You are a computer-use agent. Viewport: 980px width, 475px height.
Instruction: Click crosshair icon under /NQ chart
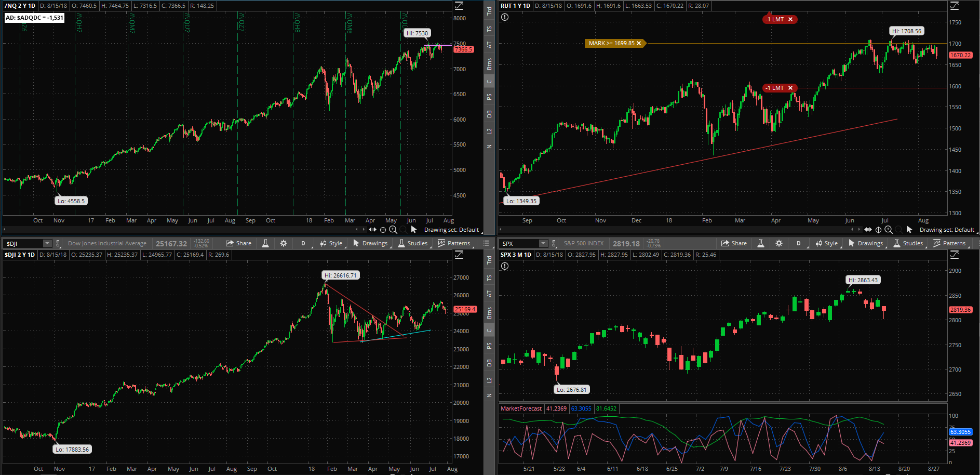click(383, 230)
